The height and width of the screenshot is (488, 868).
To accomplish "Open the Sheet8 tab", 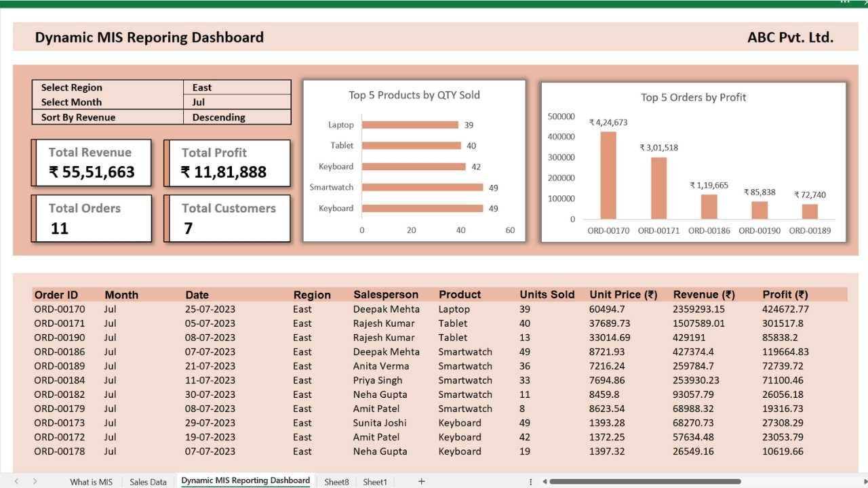I will click(336, 482).
